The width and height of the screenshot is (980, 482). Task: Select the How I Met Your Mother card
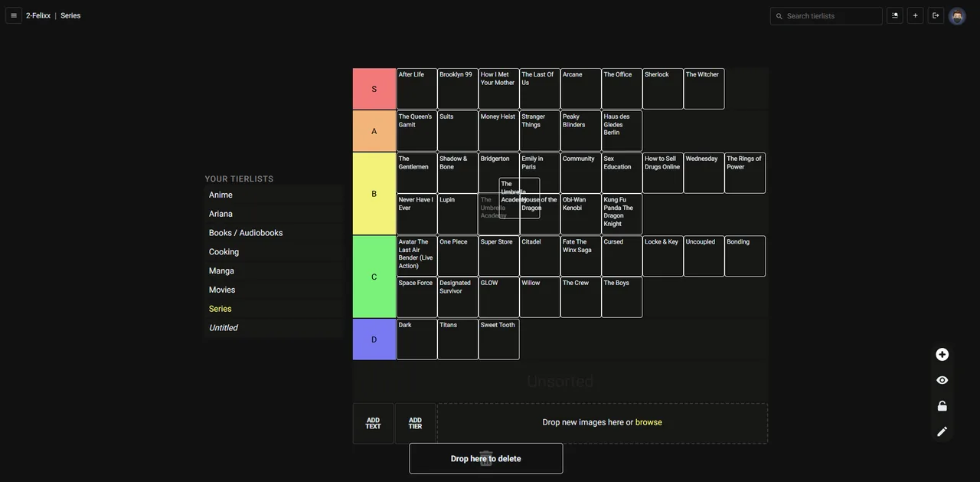[499, 89]
